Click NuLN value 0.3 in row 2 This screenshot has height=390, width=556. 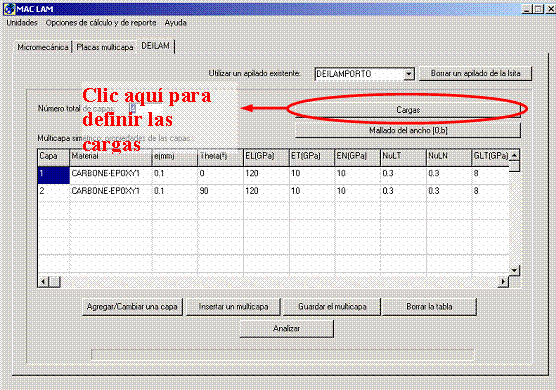[x=449, y=193]
